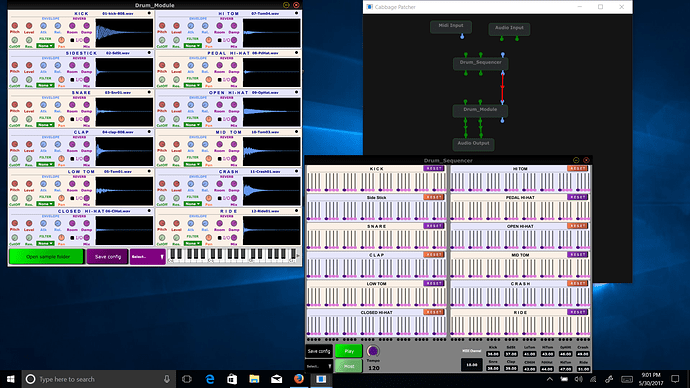Open the sequencer Select preset dropdown
Image resolution: width=690 pixels, height=388 pixels.
pyautogui.click(x=319, y=366)
